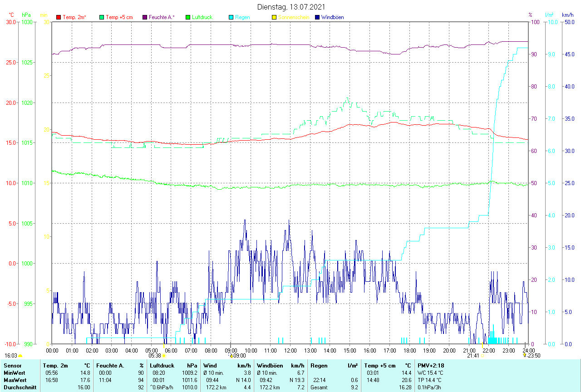Image resolution: width=581 pixels, height=392 pixels.
Task: Click the gust maximum time '09:42'
Action: pyautogui.click(x=266, y=380)
